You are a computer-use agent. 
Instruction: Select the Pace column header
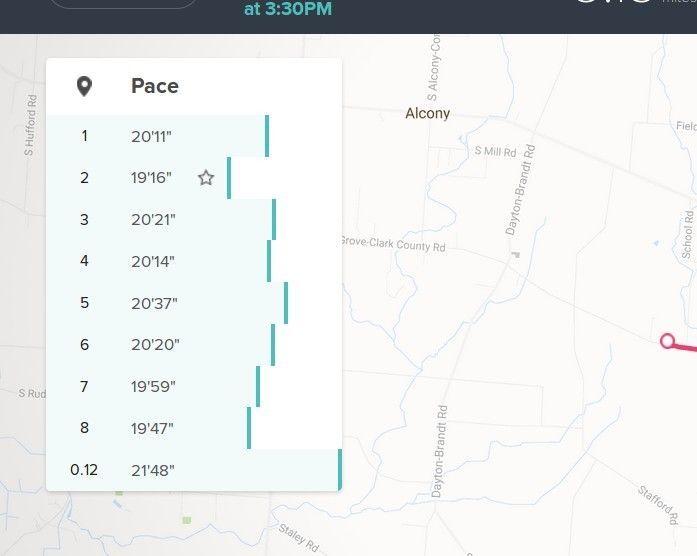click(155, 86)
